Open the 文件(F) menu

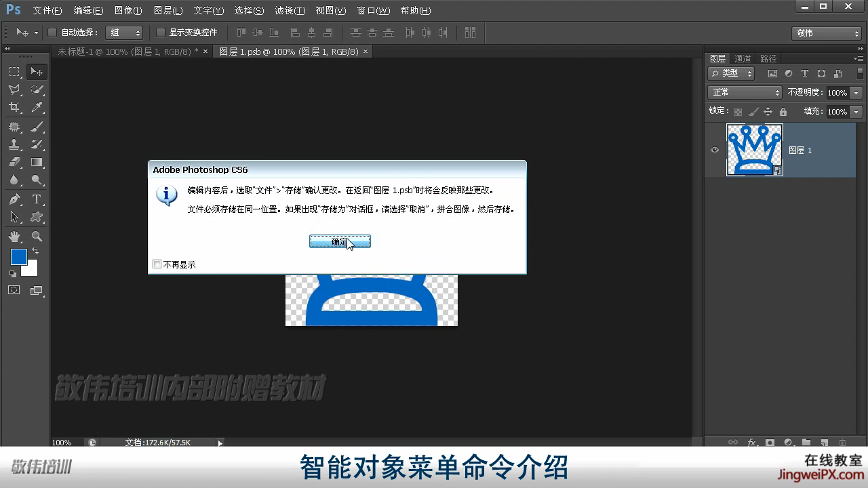[47, 11]
